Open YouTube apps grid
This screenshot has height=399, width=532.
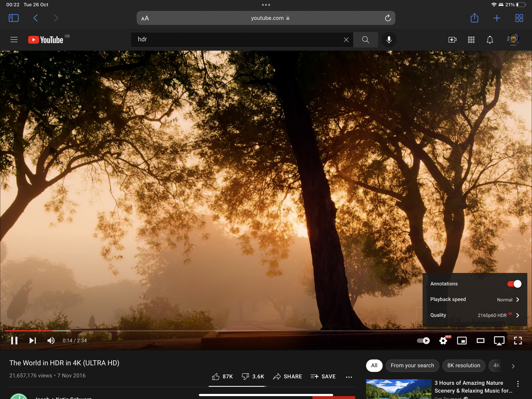471,40
